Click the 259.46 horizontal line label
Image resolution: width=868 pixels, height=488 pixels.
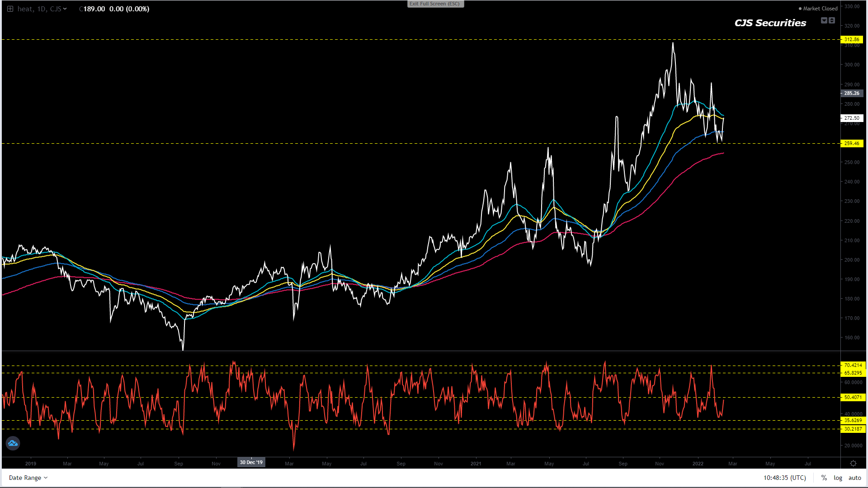pyautogui.click(x=852, y=143)
